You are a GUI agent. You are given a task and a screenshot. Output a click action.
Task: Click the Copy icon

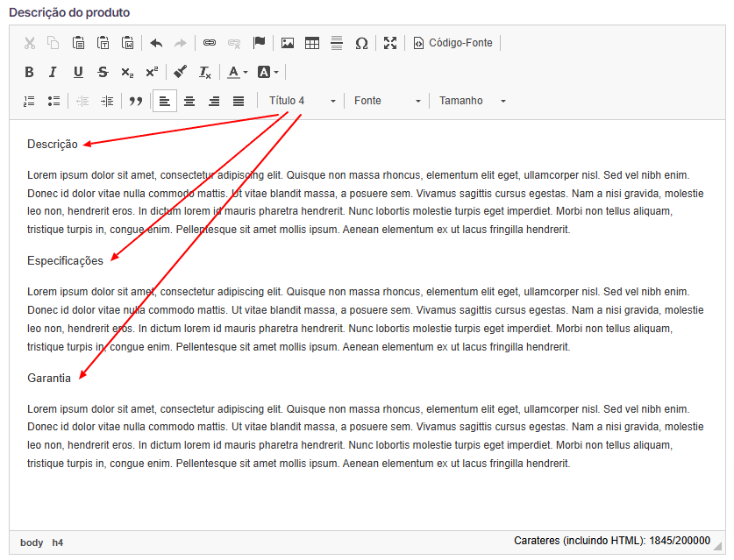click(x=53, y=43)
